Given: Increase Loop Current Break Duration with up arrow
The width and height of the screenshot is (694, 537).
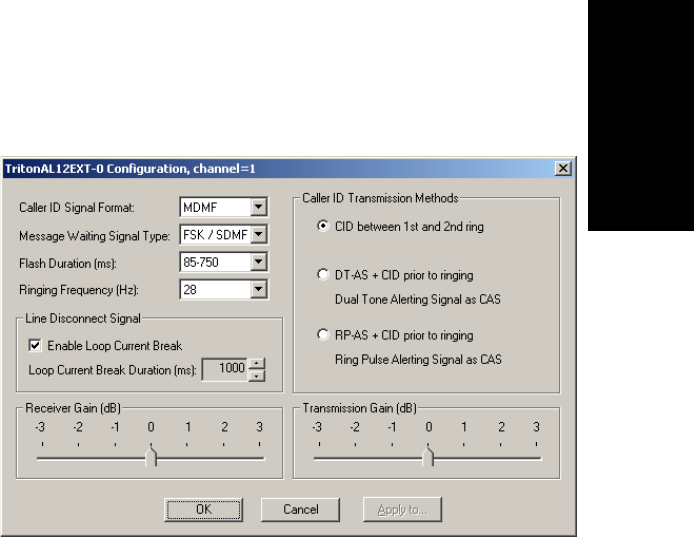Looking at the screenshot, I should [x=257, y=363].
